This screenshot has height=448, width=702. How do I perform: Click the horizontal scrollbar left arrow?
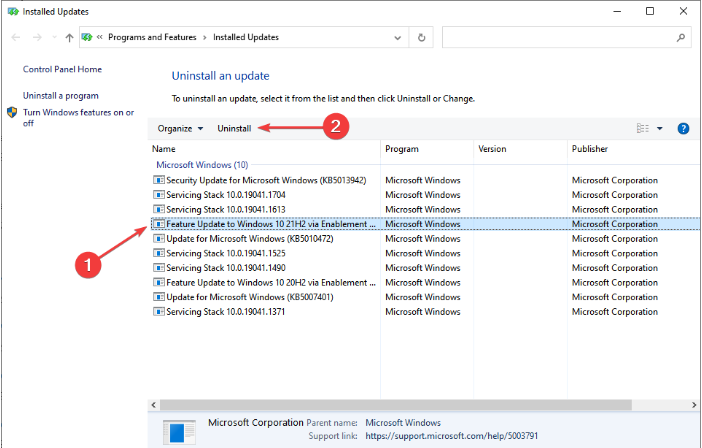(x=154, y=405)
